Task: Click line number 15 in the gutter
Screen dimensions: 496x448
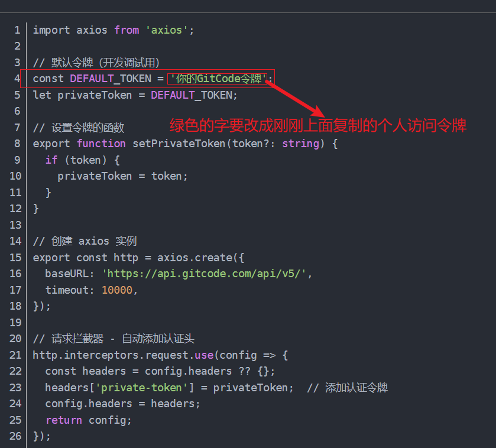Action: point(15,257)
